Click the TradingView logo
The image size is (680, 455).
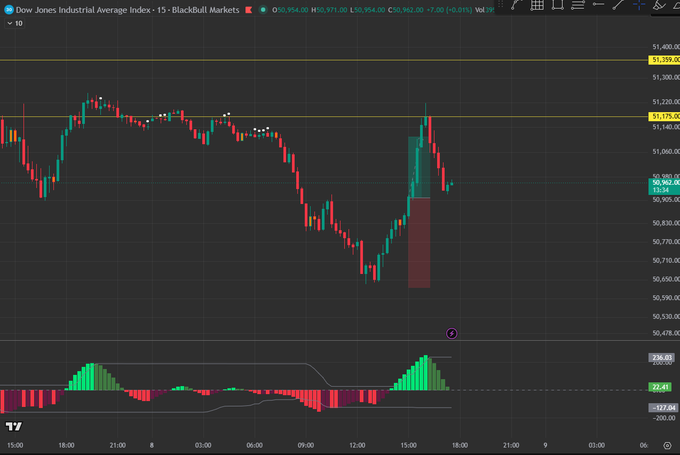13,426
